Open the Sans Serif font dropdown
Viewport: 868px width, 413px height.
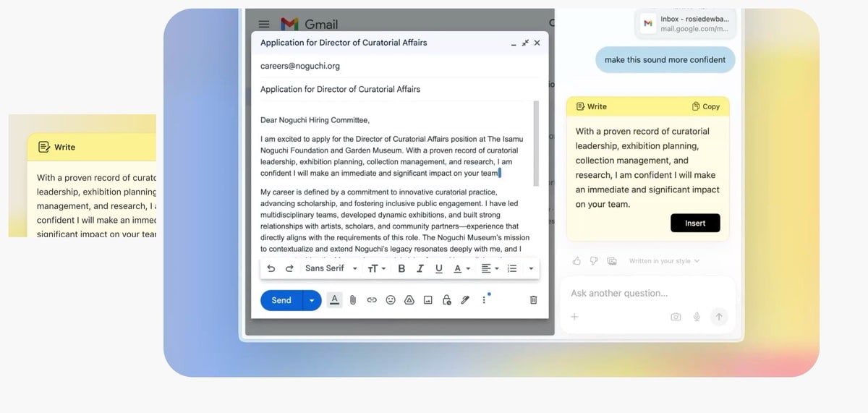331,268
